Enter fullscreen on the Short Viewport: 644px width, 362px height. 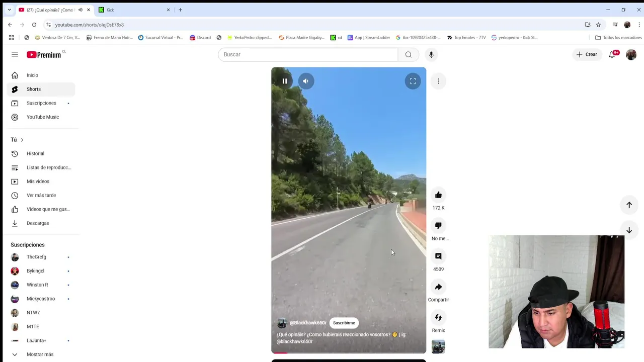click(x=413, y=81)
